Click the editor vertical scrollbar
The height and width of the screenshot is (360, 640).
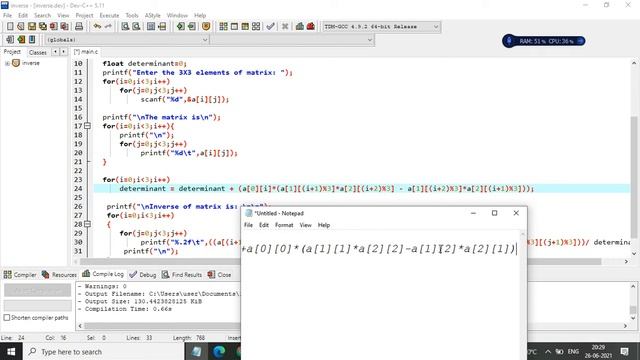pyautogui.click(x=634, y=158)
